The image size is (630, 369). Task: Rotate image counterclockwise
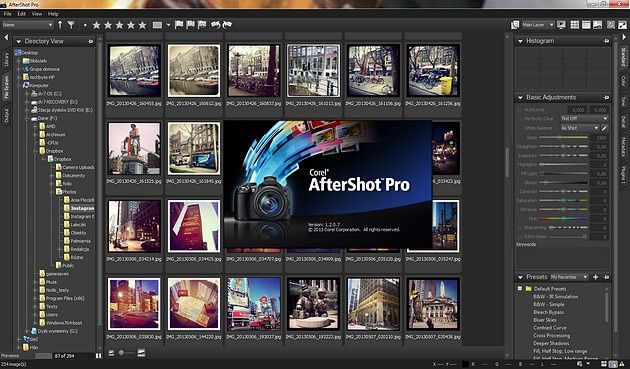[x=216, y=25]
